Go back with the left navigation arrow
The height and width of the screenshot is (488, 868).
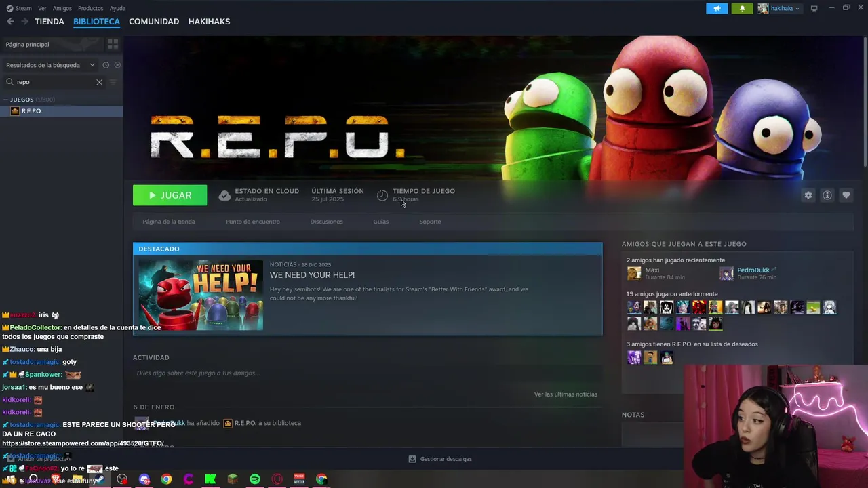tap(10, 22)
